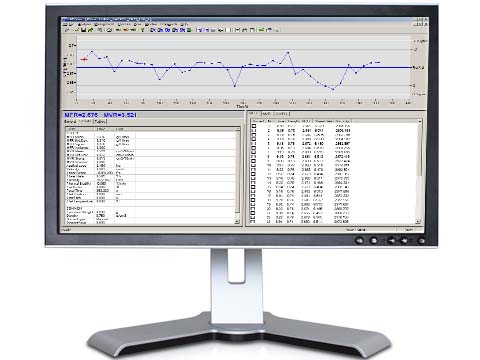Click the floppy disk save icon
This screenshot has height=360, width=480.
coord(84,30)
